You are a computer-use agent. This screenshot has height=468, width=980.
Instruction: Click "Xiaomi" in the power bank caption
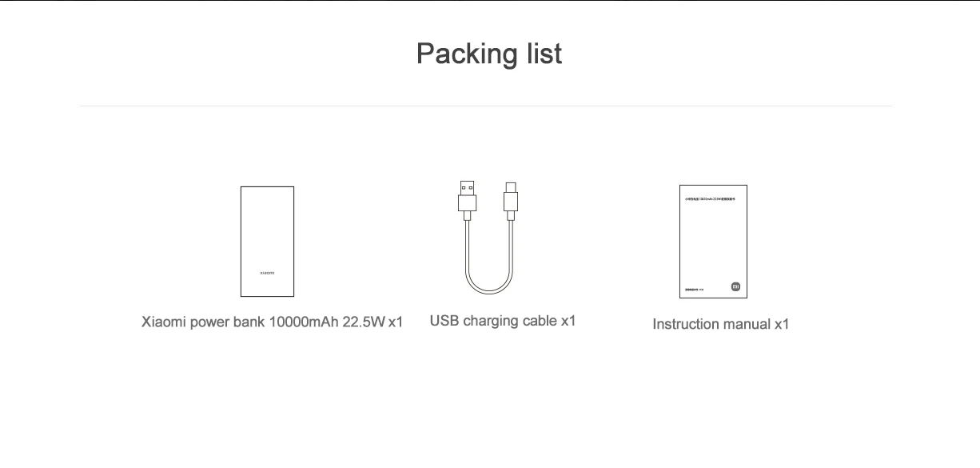pos(164,322)
